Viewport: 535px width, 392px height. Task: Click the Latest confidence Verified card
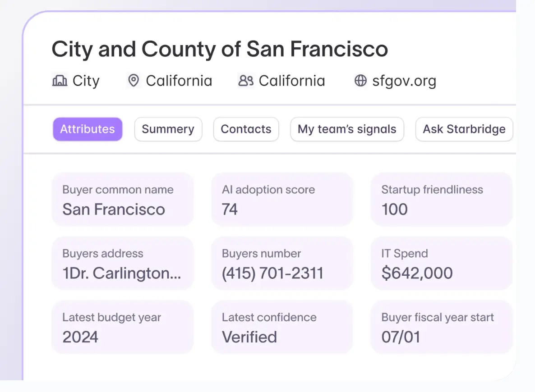click(282, 327)
